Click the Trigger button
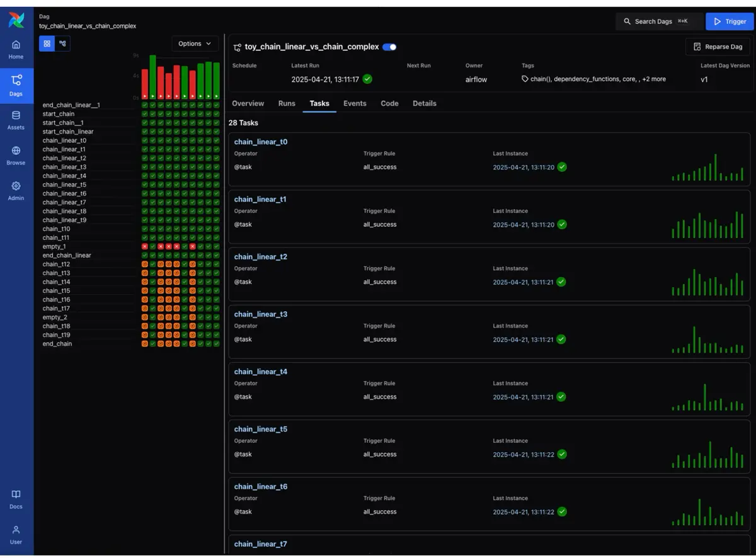Image resolution: width=756 pixels, height=558 pixels. (730, 21)
